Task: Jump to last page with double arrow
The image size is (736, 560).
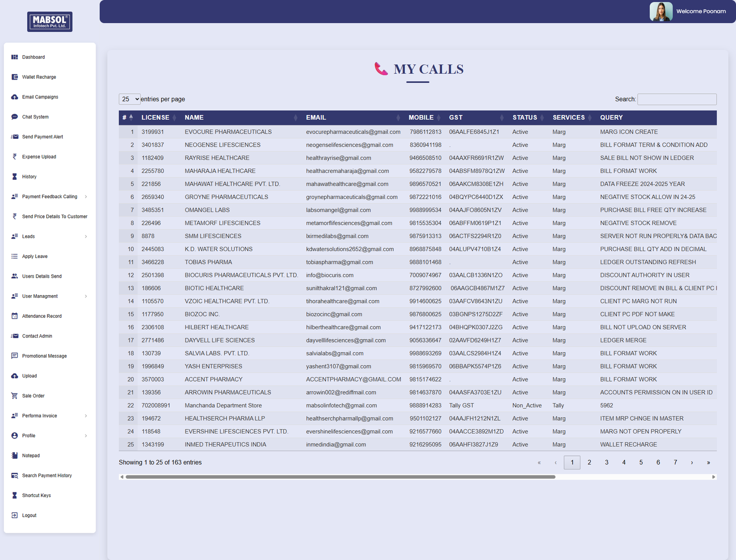Action: tap(708, 463)
